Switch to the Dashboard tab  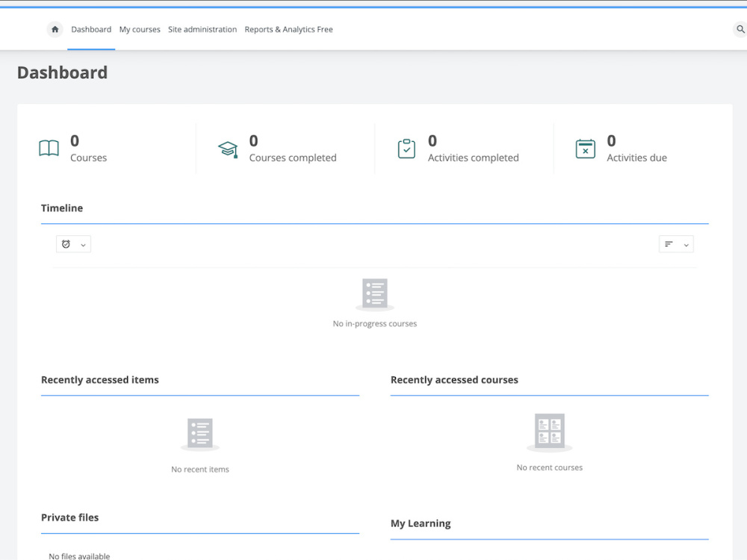pos(91,30)
